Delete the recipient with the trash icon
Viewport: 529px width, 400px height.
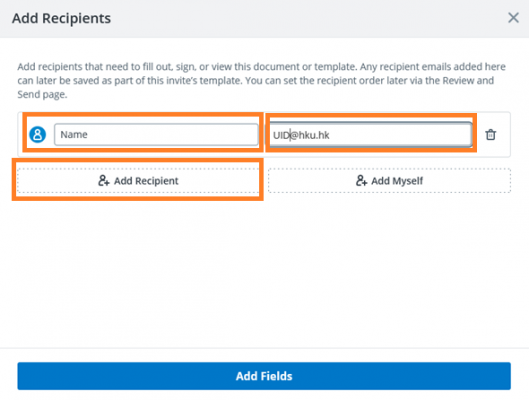click(491, 135)
